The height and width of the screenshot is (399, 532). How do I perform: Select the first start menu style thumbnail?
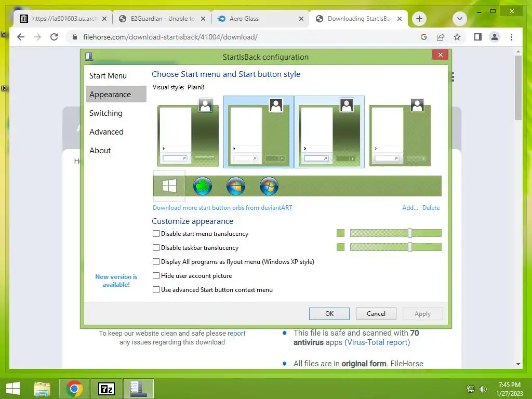[188, 132]
